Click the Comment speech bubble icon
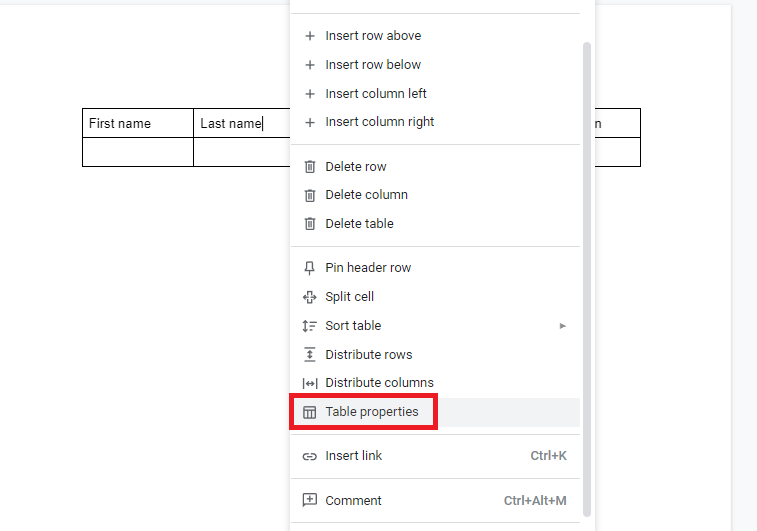Image resolution: width=757 pixels, height=531 pixels. (309, 500)
